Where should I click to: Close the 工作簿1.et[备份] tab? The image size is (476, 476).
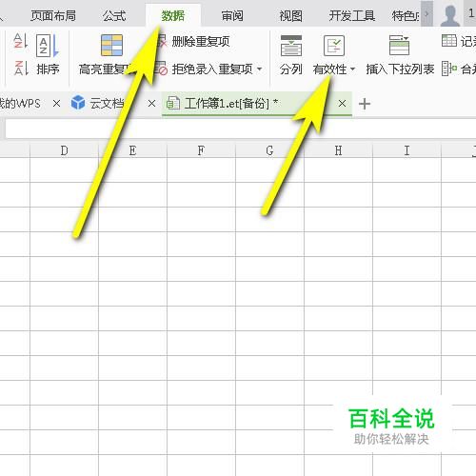[342, 104]
